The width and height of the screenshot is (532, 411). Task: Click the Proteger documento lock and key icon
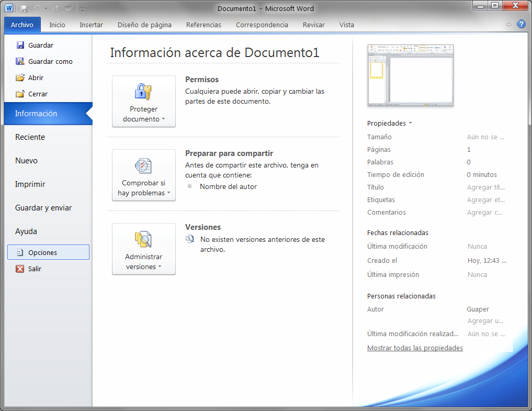point(143,92)
